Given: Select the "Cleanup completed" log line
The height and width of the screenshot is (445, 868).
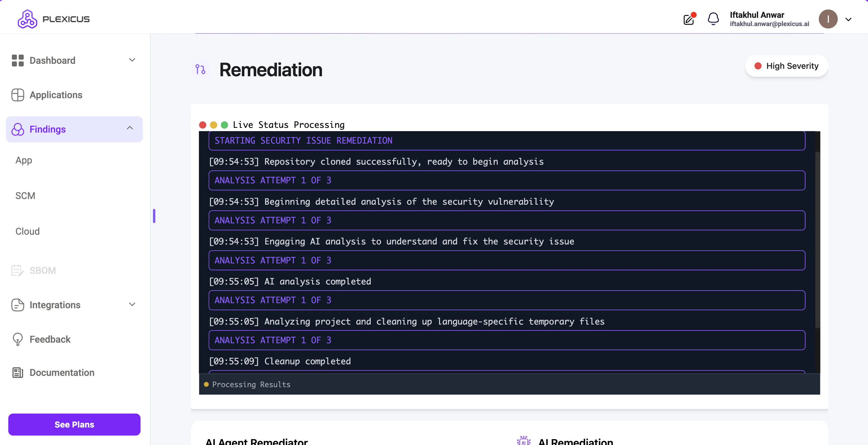Looking at the screenshot, I should [280, 361].
